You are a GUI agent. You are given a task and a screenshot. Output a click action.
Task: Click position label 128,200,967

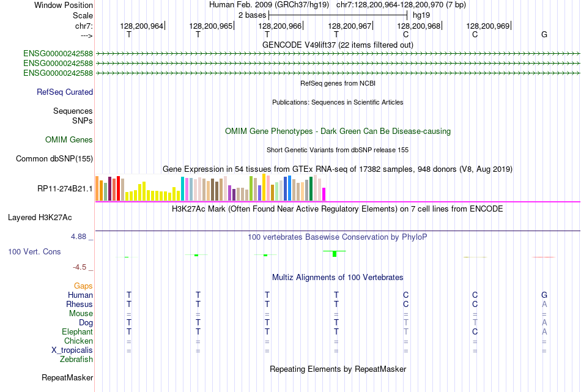coord(349,26)
